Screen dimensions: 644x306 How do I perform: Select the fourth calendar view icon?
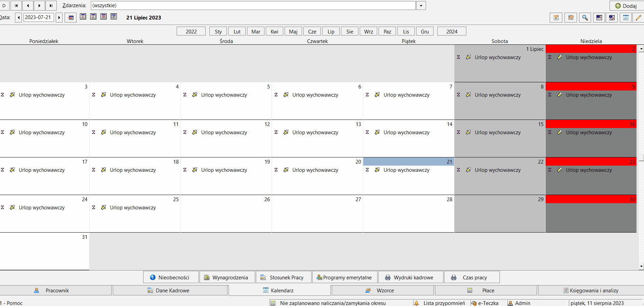(x=114, y=16)
